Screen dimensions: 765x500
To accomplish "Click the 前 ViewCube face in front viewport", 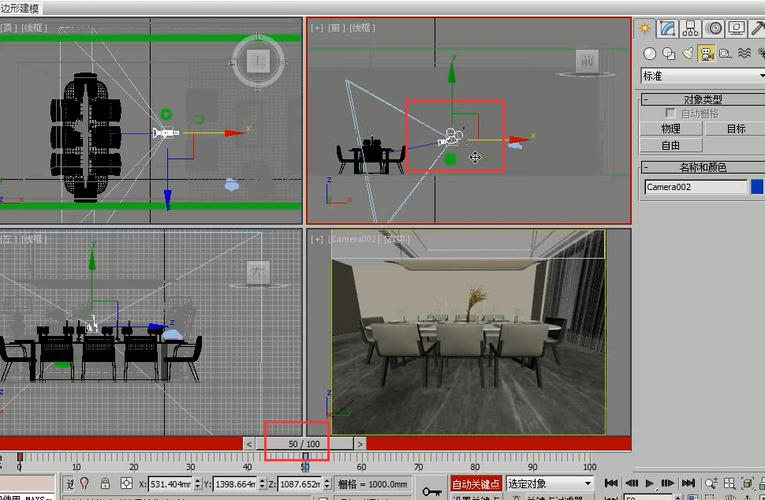I will 587,61.
